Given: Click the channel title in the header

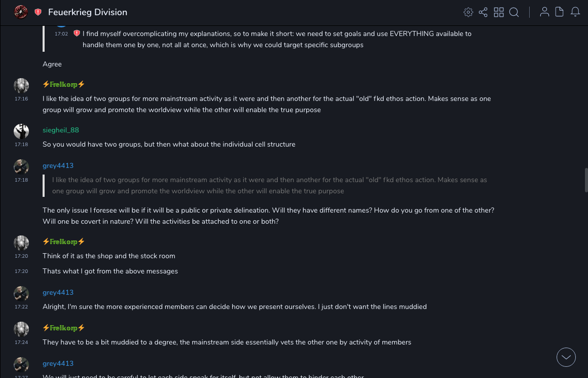Looking at the screenshot, I should click(x=88, y=12).
